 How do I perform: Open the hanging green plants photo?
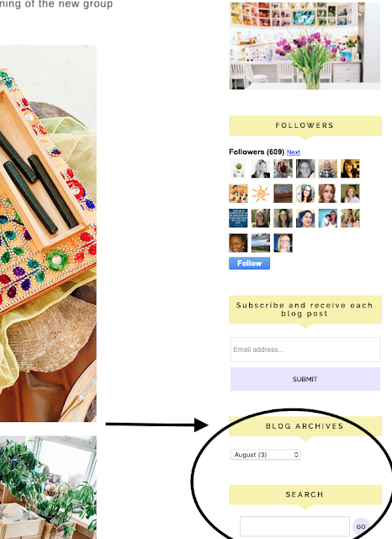(48, 488)
